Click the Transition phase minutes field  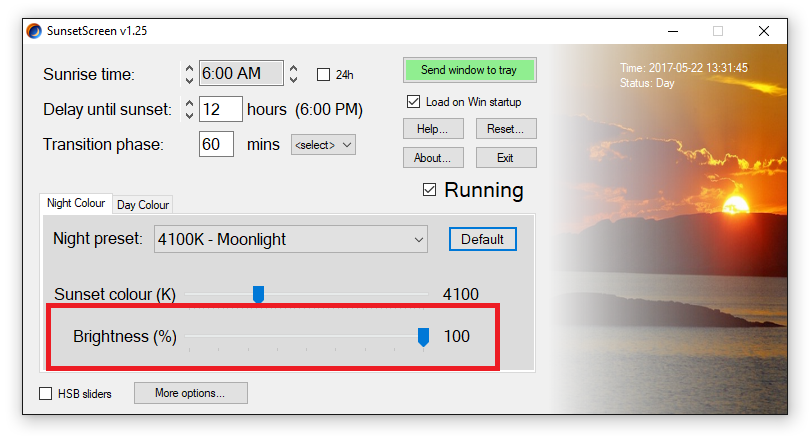pos(216,144)
